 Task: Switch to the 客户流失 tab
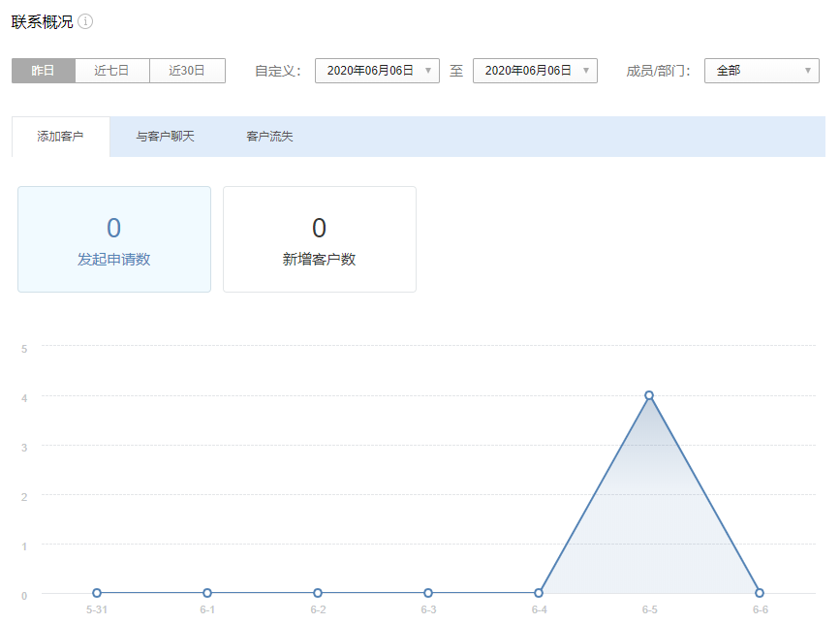[269, 137]
